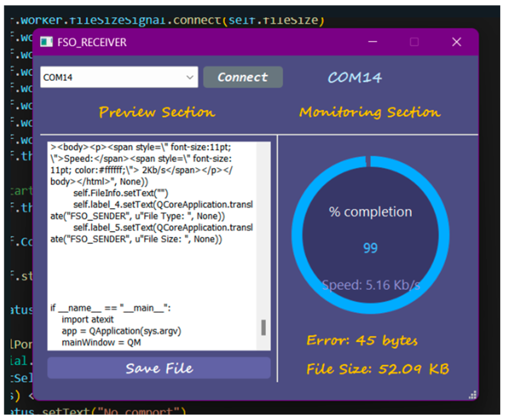Close the FSO_RECEIVER window
505x420 pixels.
(456, 42)
